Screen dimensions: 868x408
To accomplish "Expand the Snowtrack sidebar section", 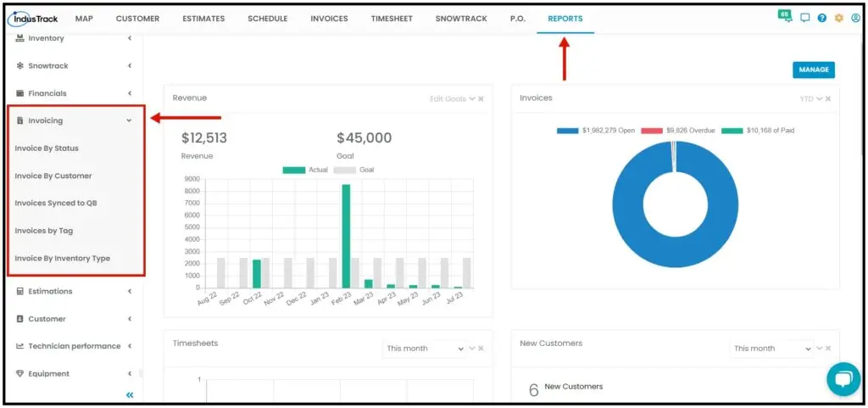I will (130, 66).
